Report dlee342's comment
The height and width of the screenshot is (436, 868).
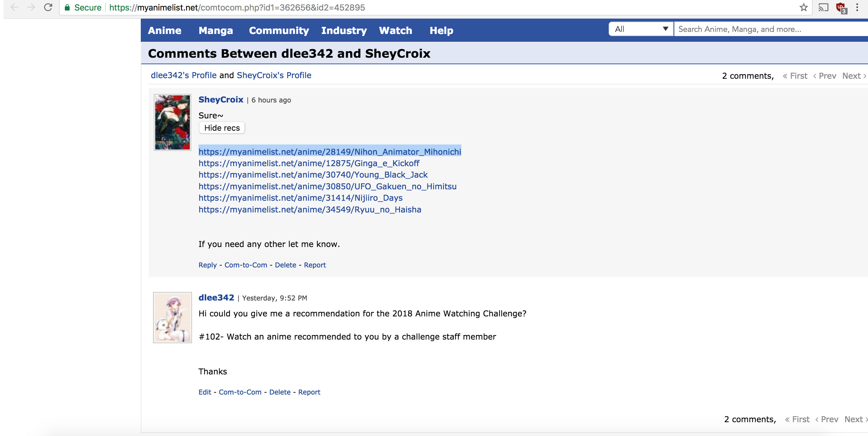point(309,392)
